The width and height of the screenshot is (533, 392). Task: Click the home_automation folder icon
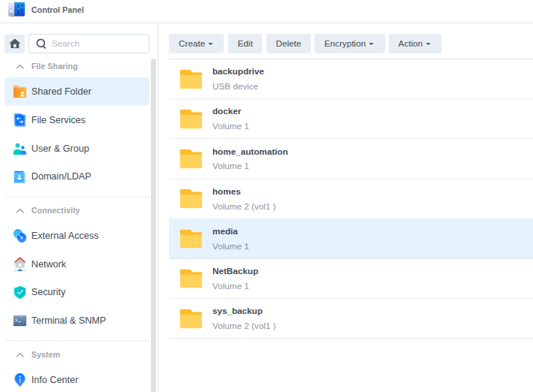click(191, 158)
